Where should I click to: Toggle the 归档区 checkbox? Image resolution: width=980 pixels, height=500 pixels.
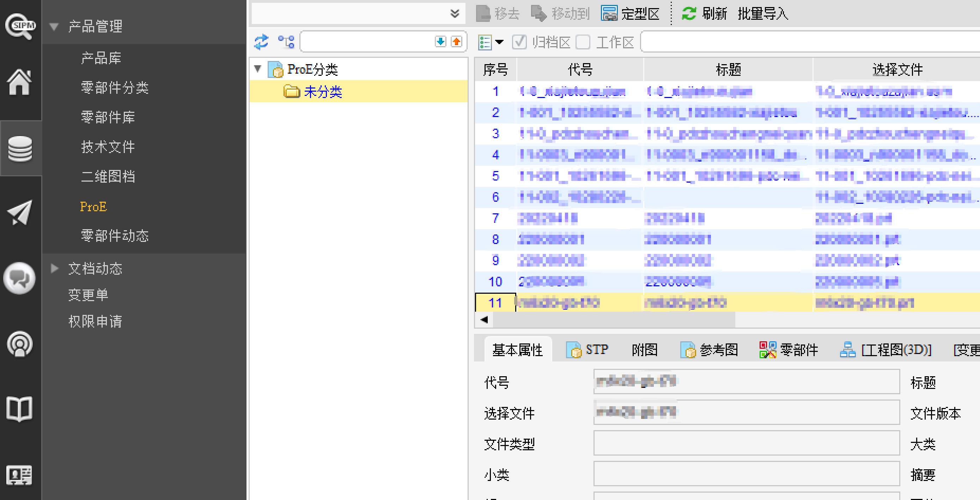[x=519, y=42]
